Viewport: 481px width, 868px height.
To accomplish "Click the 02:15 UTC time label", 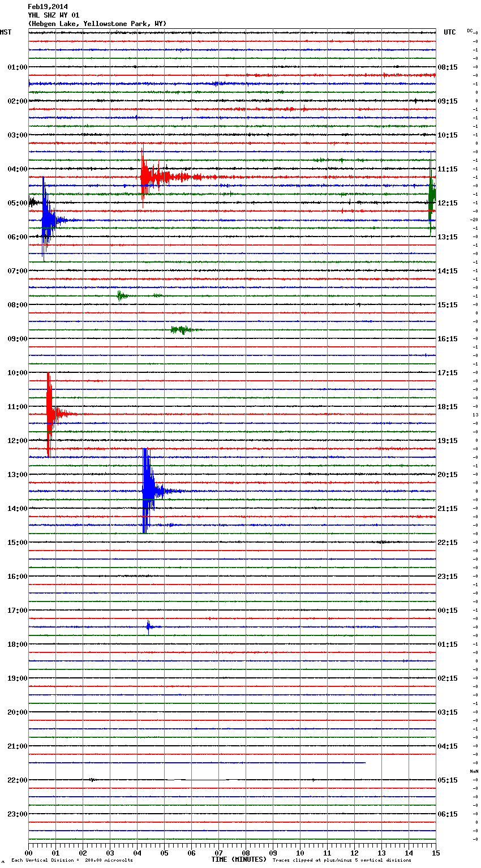I will pyautogui.click(x=448, y=678).
